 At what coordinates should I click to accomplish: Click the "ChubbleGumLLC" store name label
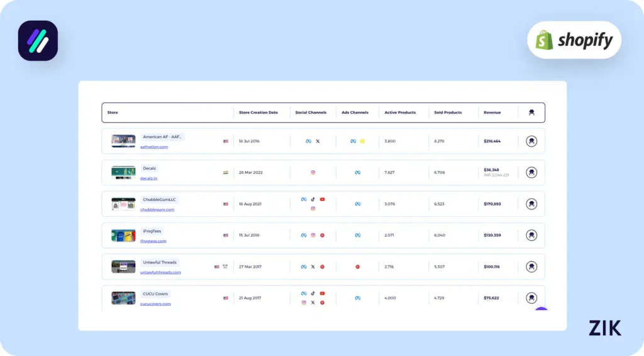pyautogui.click(x=159, y=199)
